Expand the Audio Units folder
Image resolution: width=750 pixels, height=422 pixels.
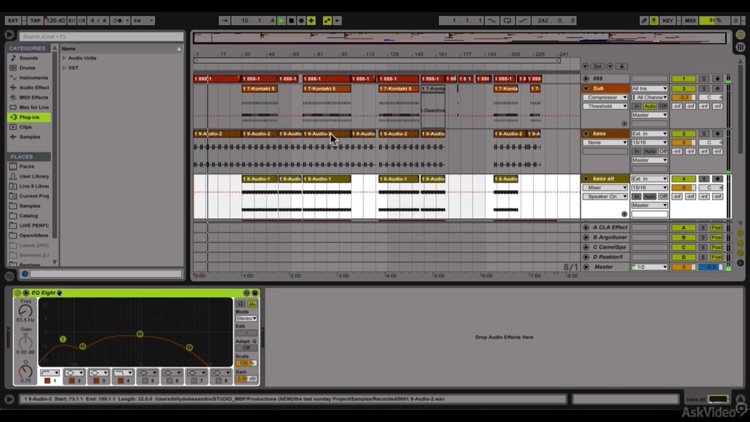[64, 58]
